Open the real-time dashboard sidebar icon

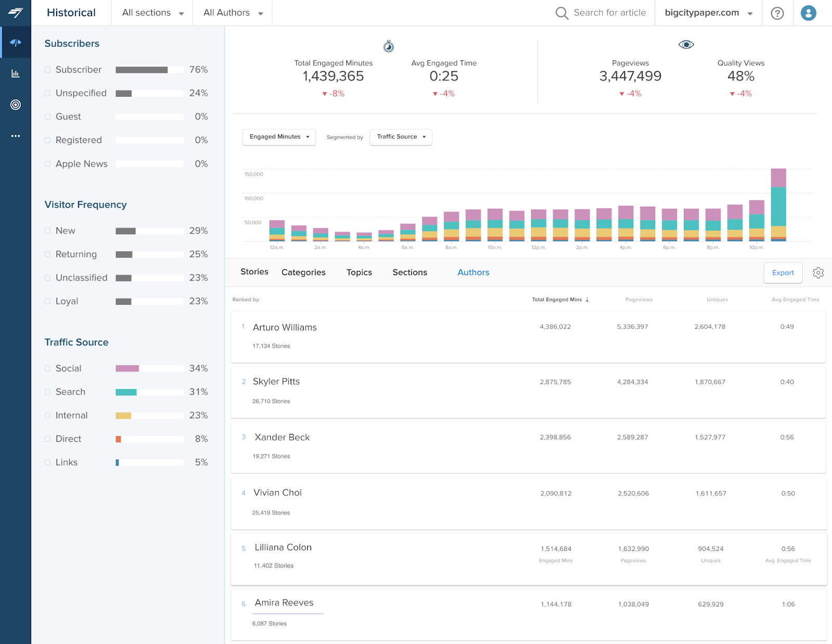(16, 42)
